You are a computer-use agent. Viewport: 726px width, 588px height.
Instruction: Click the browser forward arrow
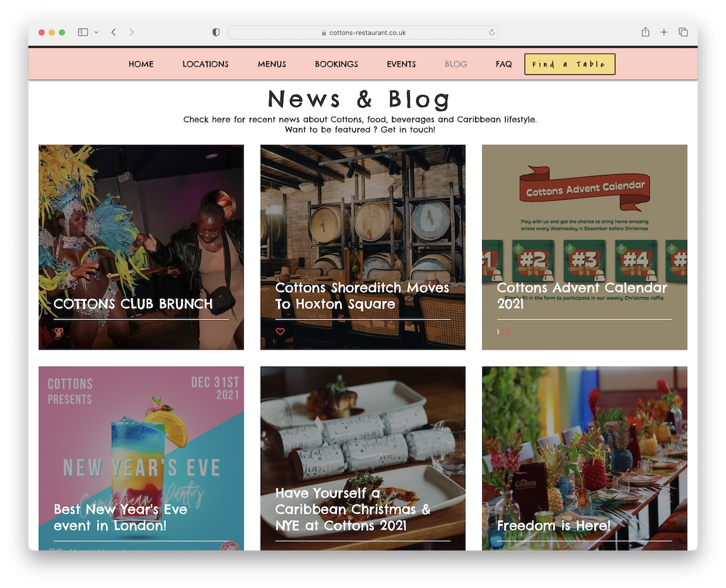[131, 32]
